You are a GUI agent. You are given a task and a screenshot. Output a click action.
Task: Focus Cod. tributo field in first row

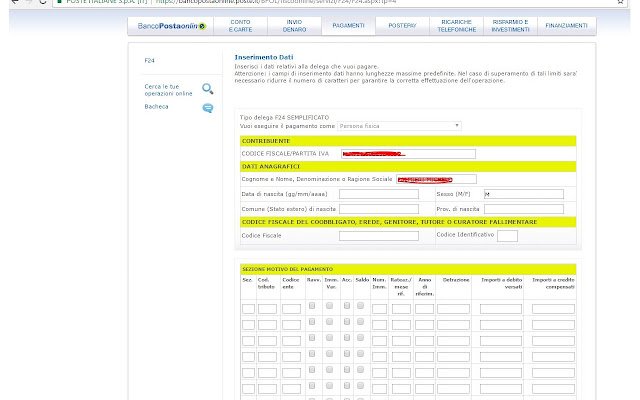(267, 309)
